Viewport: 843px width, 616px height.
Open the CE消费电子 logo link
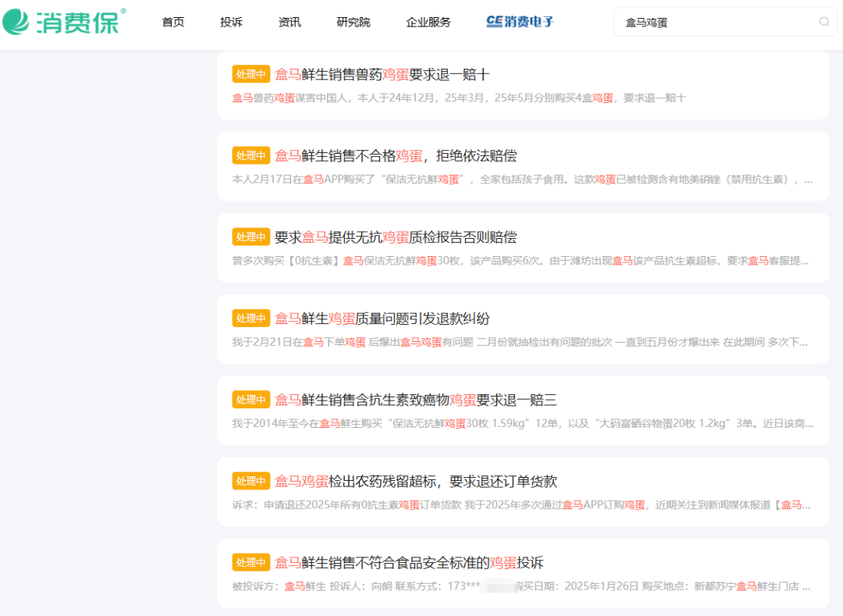pyautogui.click(x=519, y=22)
